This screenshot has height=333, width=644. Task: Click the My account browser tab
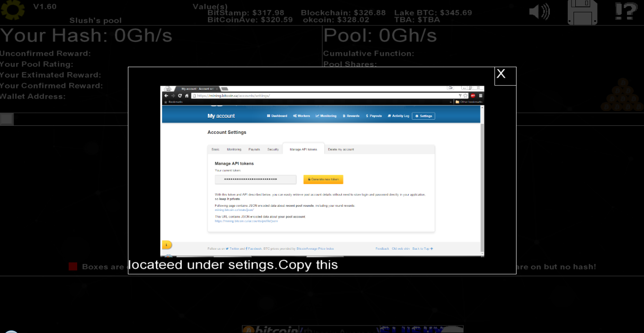coord(198,88)
